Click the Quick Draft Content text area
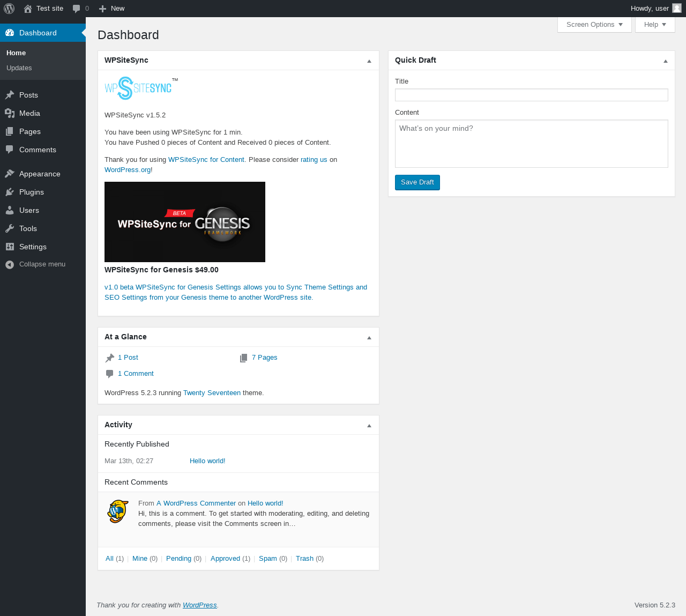Image resolution: width=686 pixels, height=616 pixels. (x=532, y=144)
